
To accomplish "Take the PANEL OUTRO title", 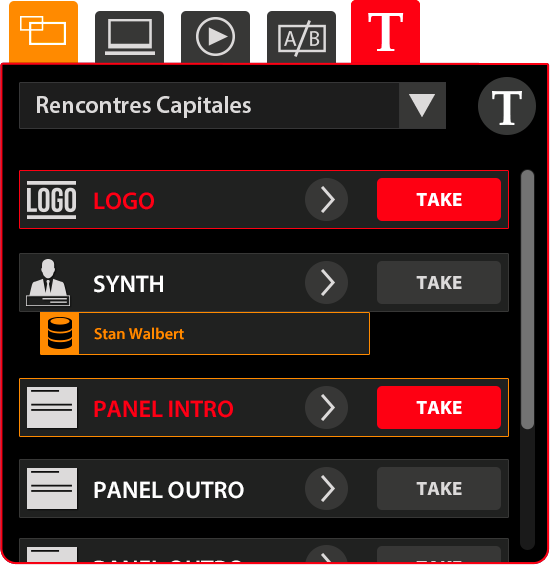I will pyautogui.click(x=439, y=488).
